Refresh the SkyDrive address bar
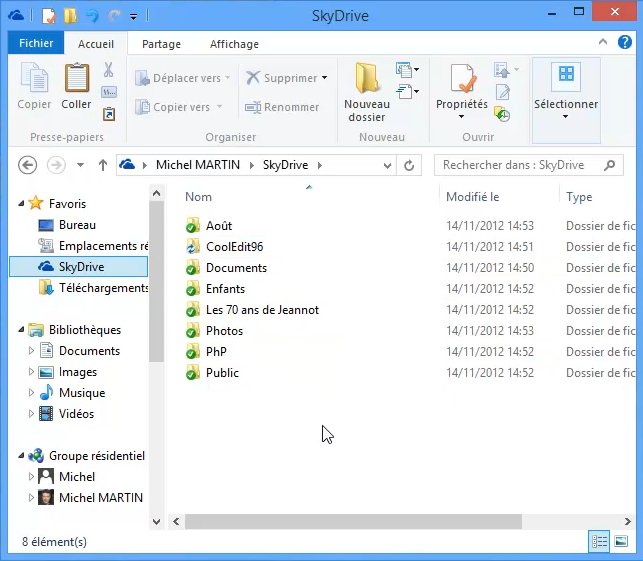Viewport: 643px width, 561px height. point(409,165)
